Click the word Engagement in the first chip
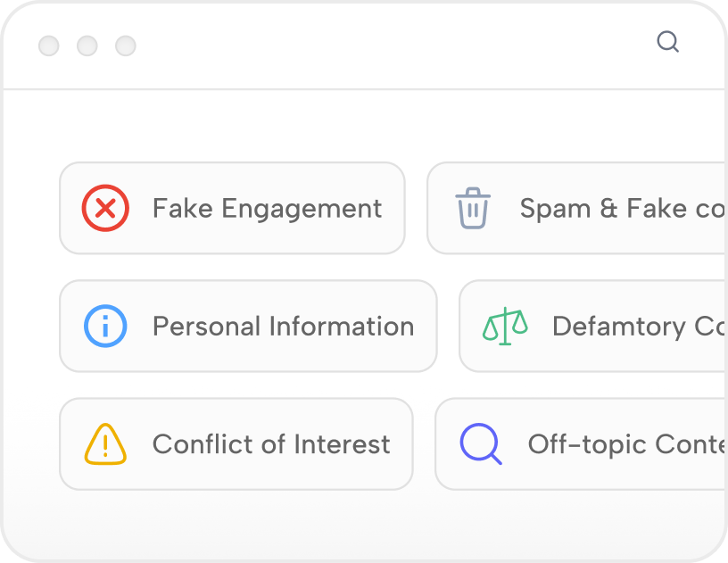 302,209
